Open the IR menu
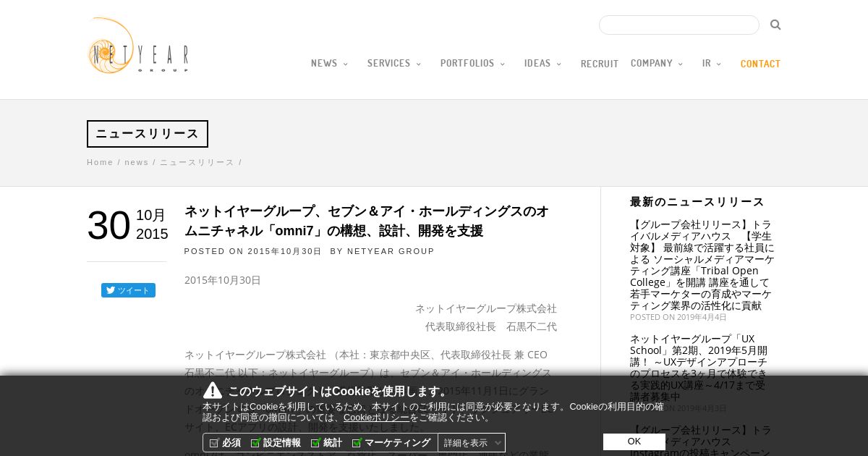 (707, 64)
